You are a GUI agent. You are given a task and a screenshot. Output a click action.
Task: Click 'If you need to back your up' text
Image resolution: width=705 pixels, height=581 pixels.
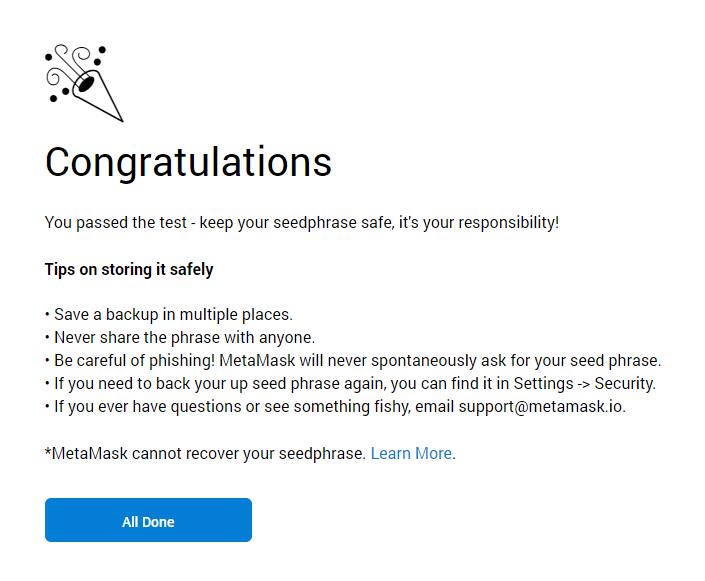pyautogui.click(x=158, y=383)
